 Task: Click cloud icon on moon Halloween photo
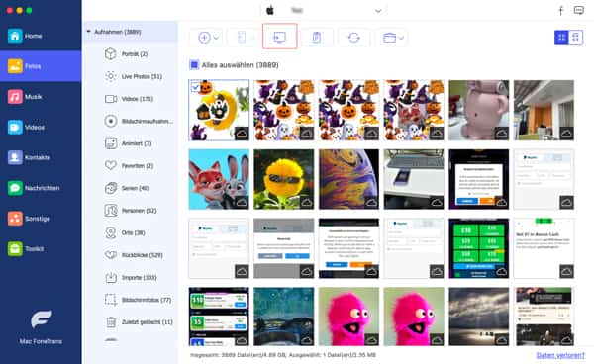click(x=242, y=134)
